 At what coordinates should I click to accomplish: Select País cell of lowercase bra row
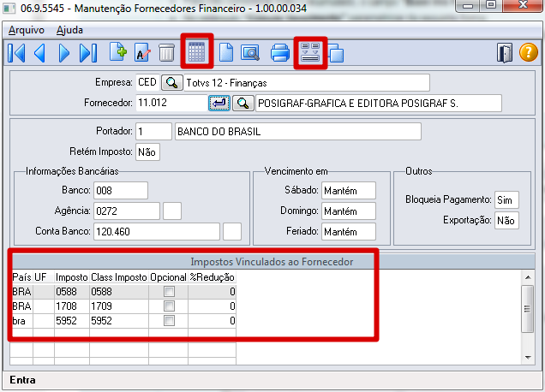point(21,321)
